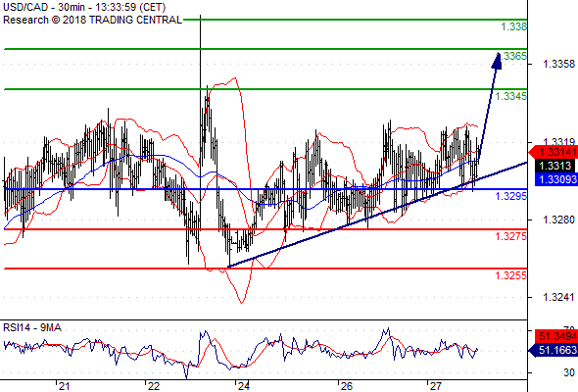Click the blue upward arrow head
Viewport: 578px width, 392px height.
(x=497, y=61)
